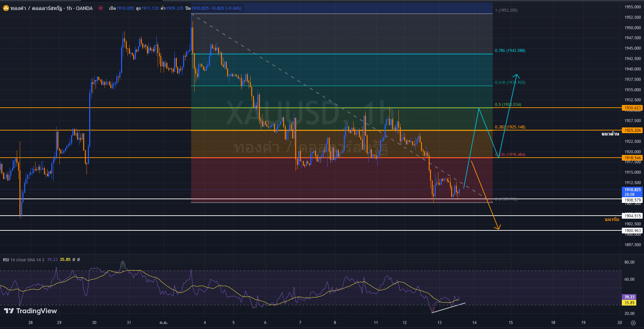The height and width of the screenshot is (329, 644).
Task: Click the gold symbol logo icon
Action: point(6,8)
